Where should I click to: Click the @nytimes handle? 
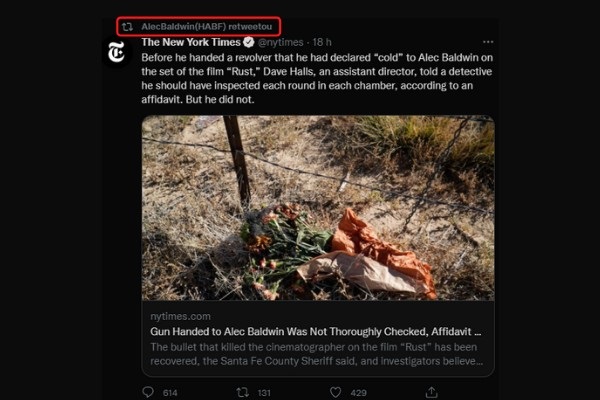282,43
